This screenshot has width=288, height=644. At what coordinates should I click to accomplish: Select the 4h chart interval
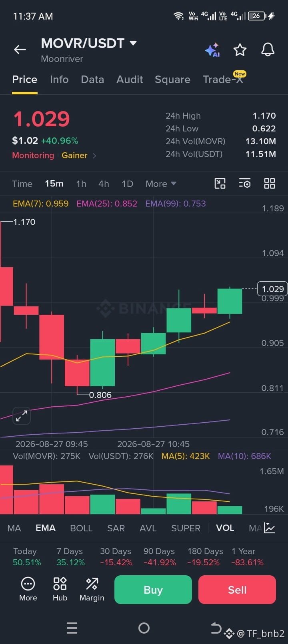104,184
